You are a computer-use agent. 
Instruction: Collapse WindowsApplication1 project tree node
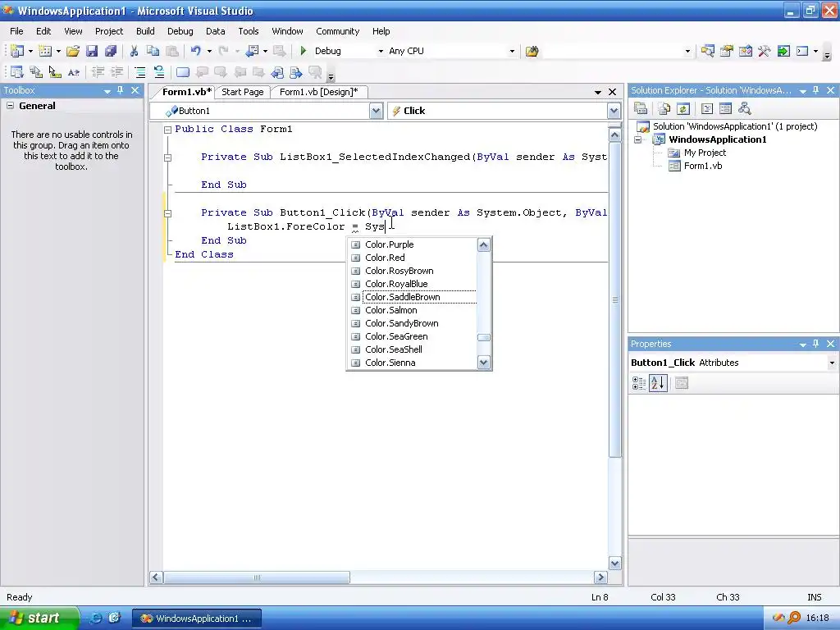tap(638, 139)
